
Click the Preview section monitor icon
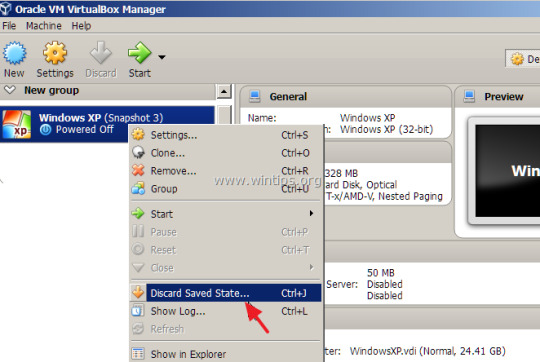(469, 96)
